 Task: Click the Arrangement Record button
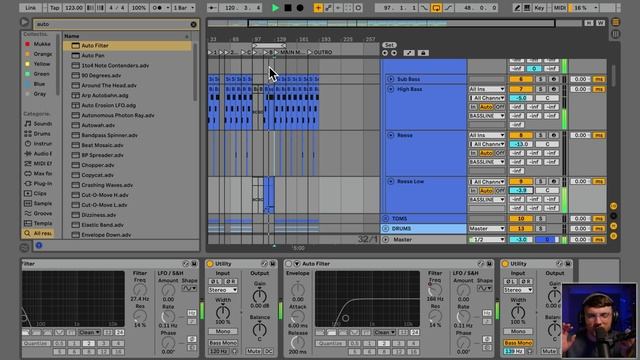point(300,8)
